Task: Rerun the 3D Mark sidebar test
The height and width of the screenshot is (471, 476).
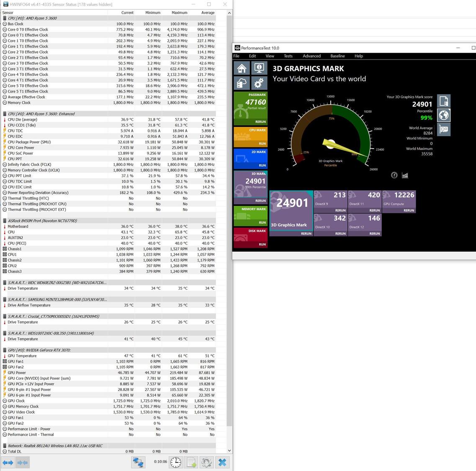Action: (x=260, y=201)
